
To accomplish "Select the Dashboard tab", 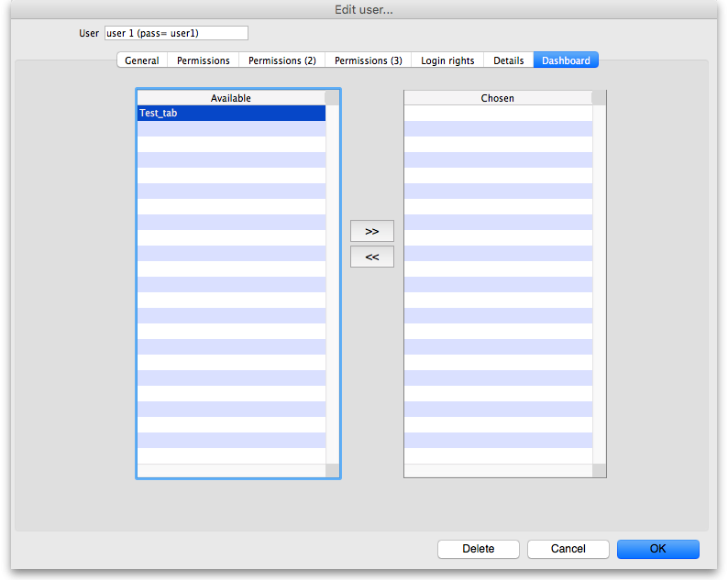I will point(566,60).
